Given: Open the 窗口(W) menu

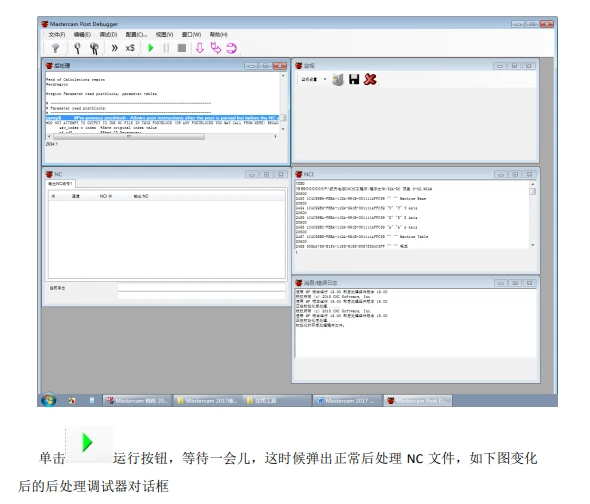Looking at the screenshot, I should coord(191,35).
